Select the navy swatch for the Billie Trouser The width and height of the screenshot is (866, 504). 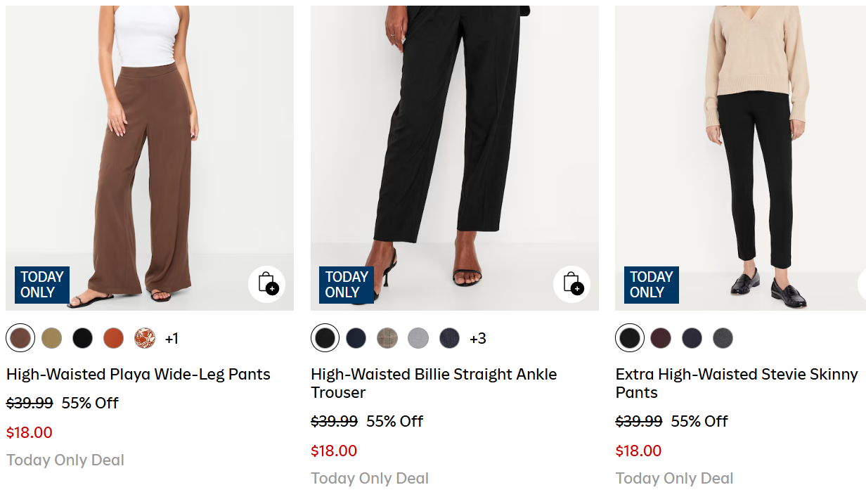coord(356,337)
